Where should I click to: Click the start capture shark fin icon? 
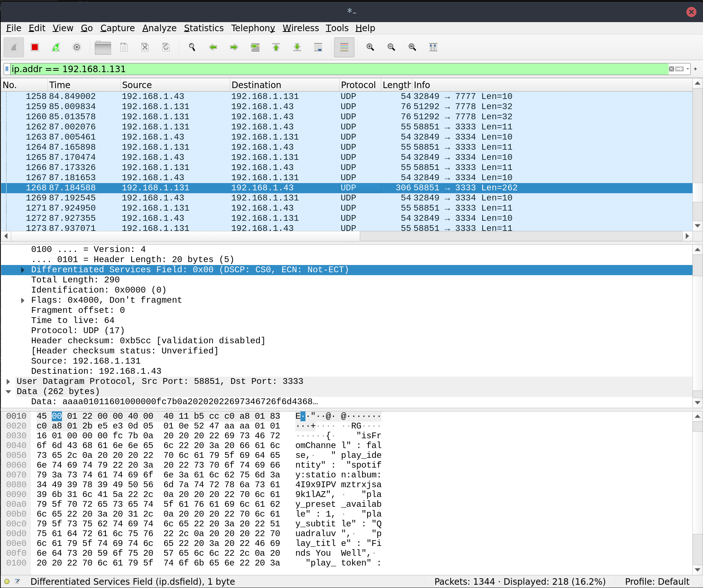14,47
